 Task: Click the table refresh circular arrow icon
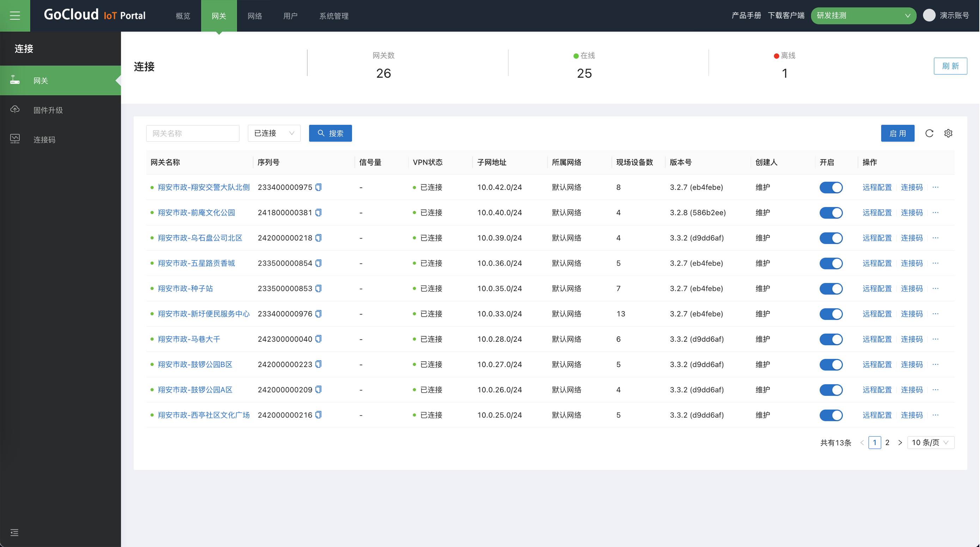929,133
